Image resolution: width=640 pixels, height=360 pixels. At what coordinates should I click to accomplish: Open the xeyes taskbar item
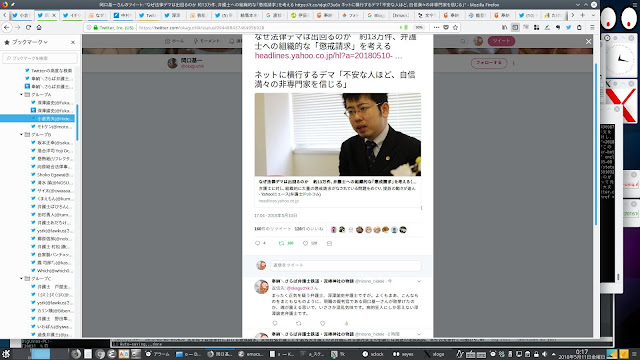pyautogui.click(x=403, y=354)
